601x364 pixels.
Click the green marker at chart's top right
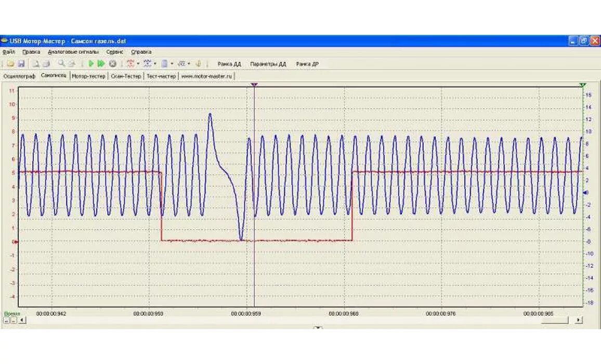(583, 84)
